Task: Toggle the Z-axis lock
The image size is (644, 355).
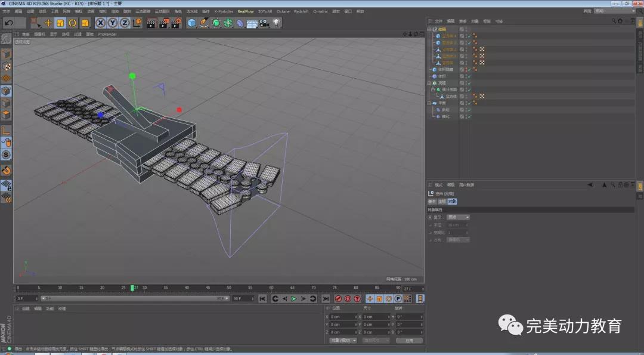Action: (125, 23)
